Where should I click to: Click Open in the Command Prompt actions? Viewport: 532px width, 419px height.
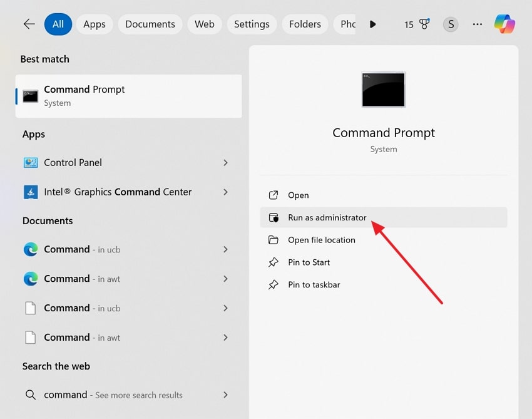pos(384,195)
